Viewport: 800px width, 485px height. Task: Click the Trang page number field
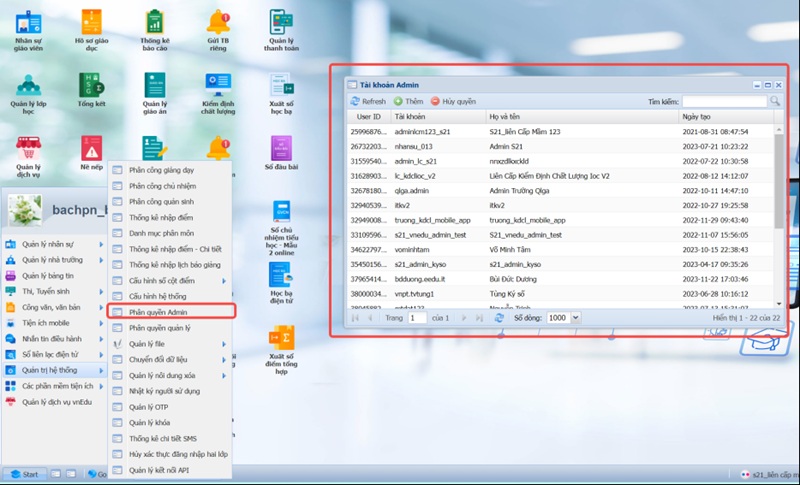click(x=417, y=318)
